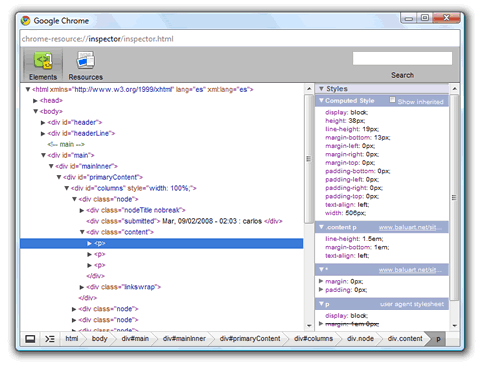Click the styles pane scrollbar thumb
Image resolution: width=480 pixels, height=365 pixels.
tap(454, 197)
